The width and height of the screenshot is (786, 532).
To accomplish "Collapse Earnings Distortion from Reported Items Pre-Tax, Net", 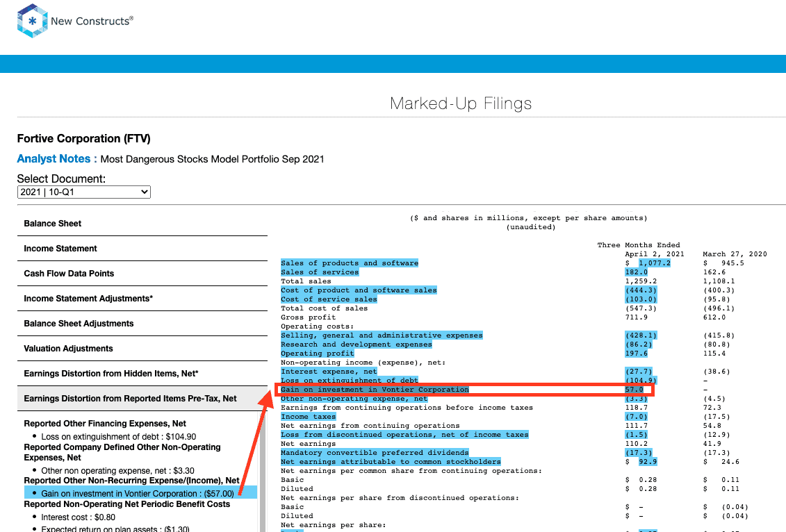I will 142,399.
